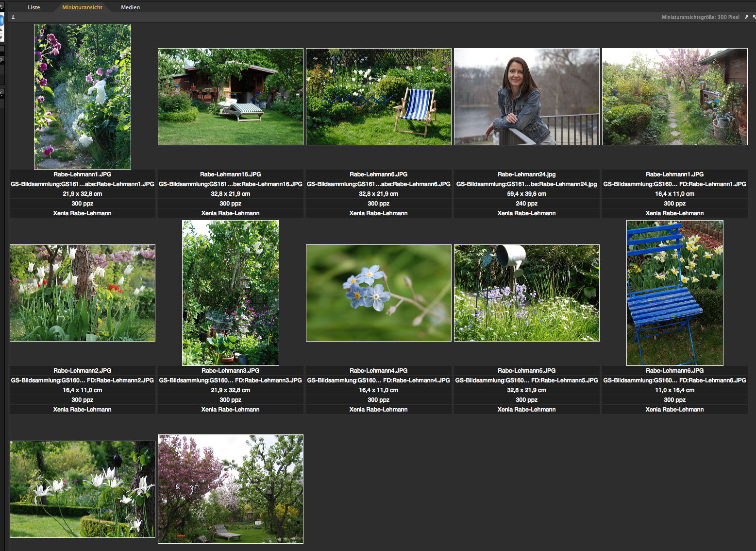Click the up-left arrow icon at far right
The image size is (756, 551).
click(754, 17)
